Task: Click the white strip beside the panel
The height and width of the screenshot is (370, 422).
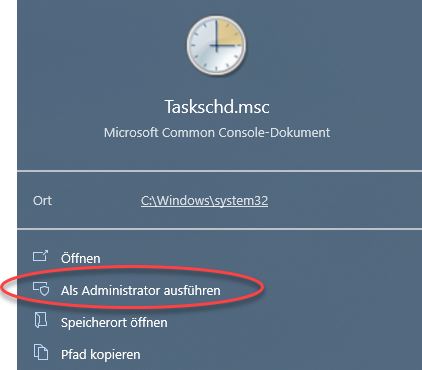Action: point(8,133)
